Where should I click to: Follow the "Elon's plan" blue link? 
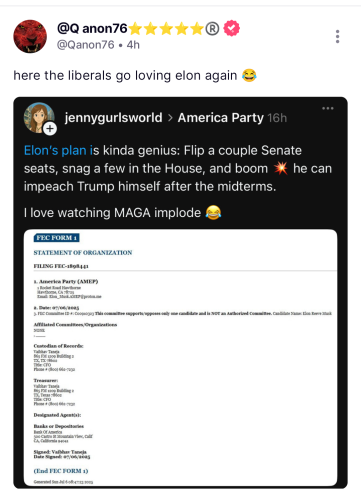point(55,151)
